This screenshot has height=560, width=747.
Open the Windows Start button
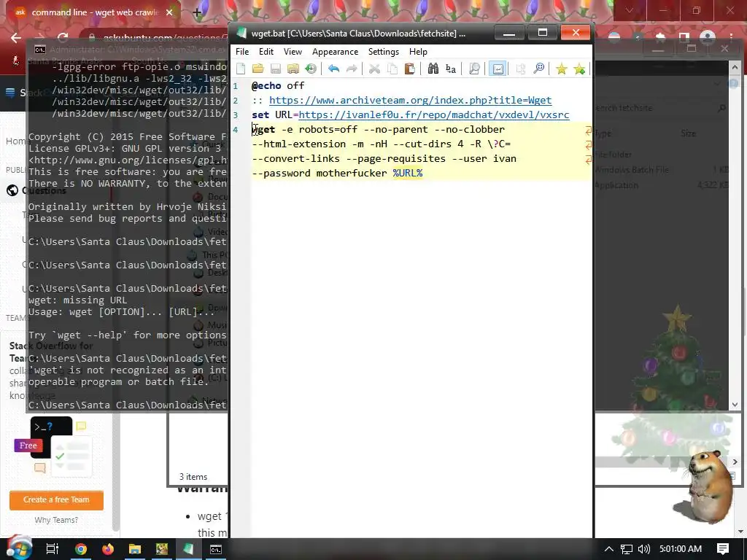point(18,548)
